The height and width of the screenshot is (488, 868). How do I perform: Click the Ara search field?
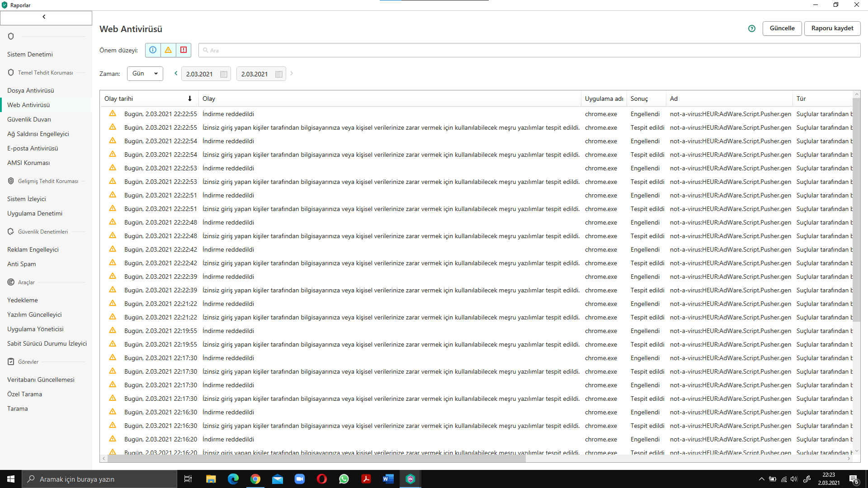pos(529,50)
